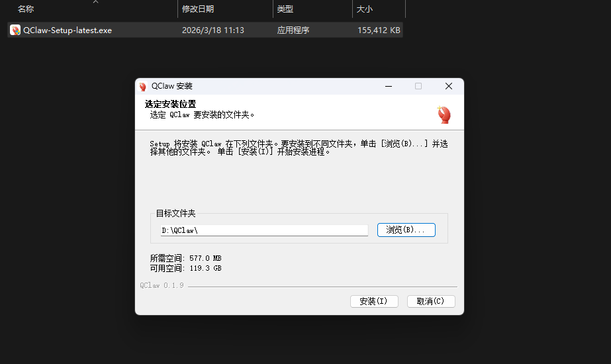Click the 可用空间: 119.3 GB text
This screenshot has height=364, width=611.
pyautogui.click(x=186, y=268)
